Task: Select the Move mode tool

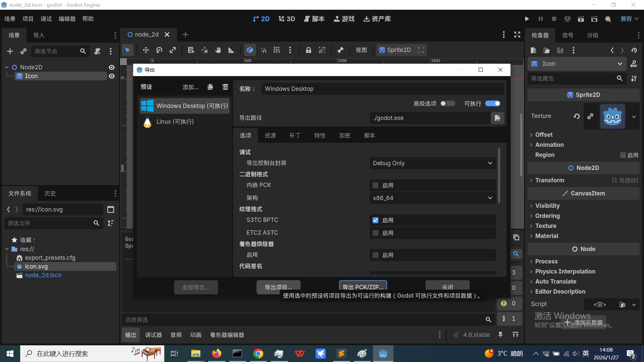Action: [x=146, y=50]
